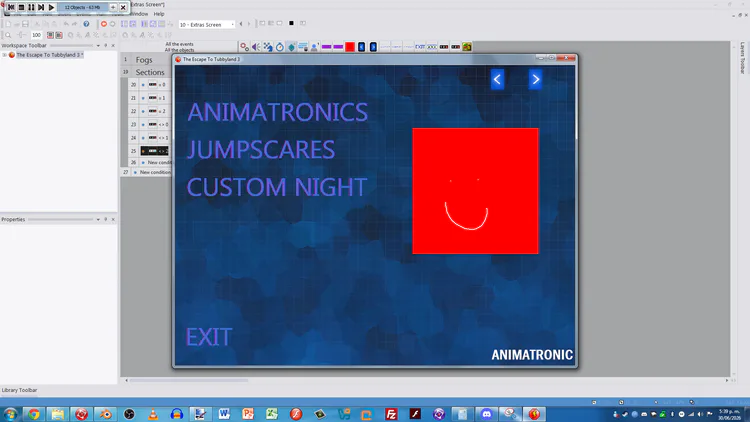Viewport: 750px width, 422px height.
Task: Click the first purple bar object column
Action: pyautogui.click(x=326, y=46)
